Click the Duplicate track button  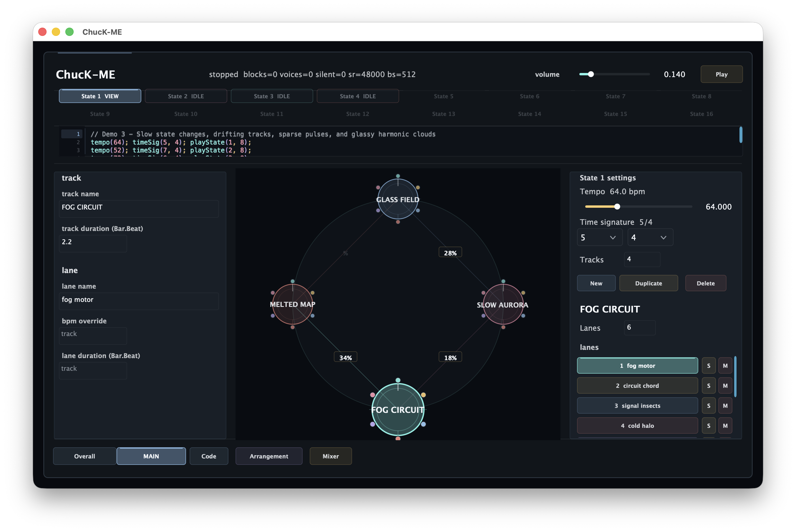pos(648,283)
